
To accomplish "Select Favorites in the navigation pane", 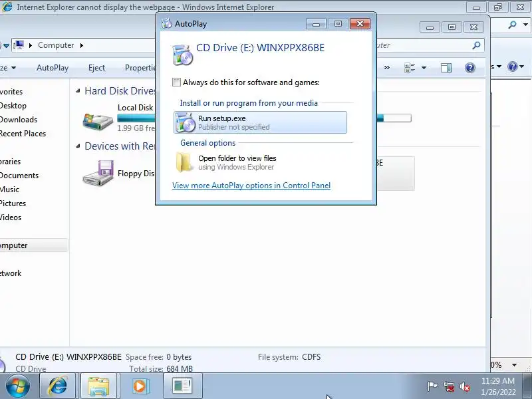I will click(x=11, y=92).
